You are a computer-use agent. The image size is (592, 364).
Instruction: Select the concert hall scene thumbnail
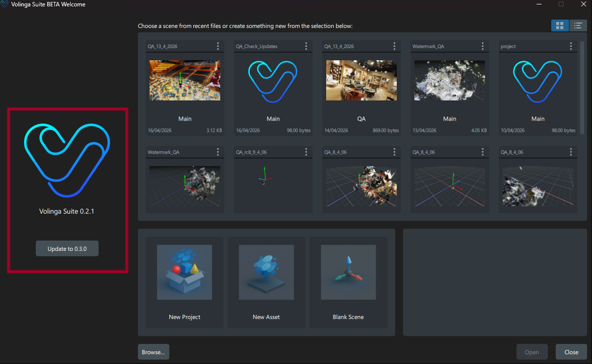(185, 80)
